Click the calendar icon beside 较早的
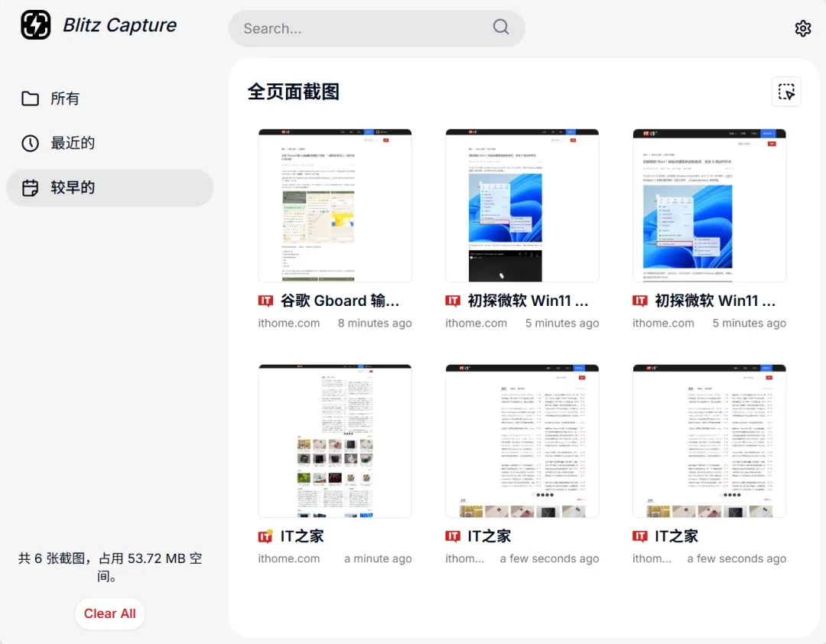 tap(30, 187)
